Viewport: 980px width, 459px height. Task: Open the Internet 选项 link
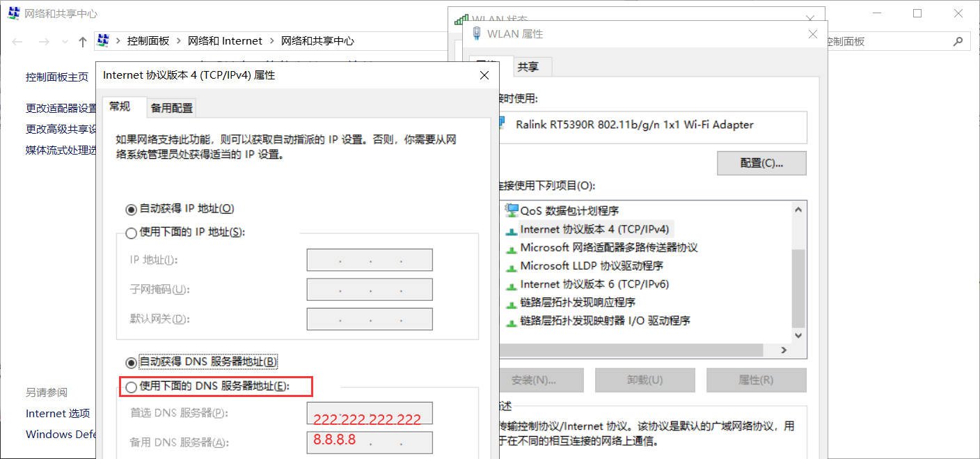[x=58, y=413]
